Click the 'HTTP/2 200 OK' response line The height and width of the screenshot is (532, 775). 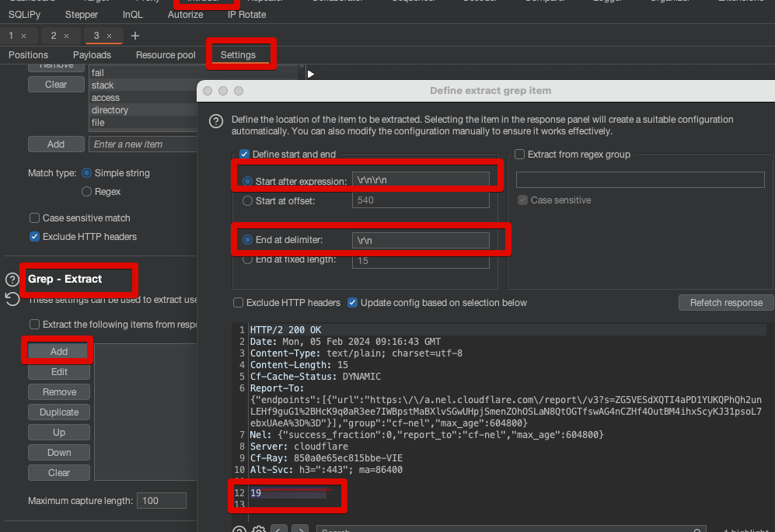[286, 330]
